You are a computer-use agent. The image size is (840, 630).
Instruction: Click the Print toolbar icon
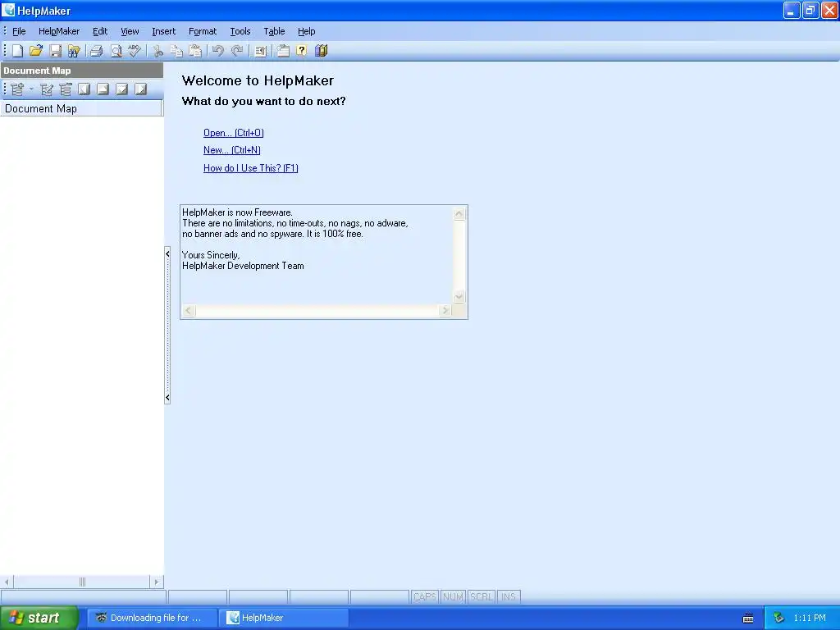[x=97, y=51]
